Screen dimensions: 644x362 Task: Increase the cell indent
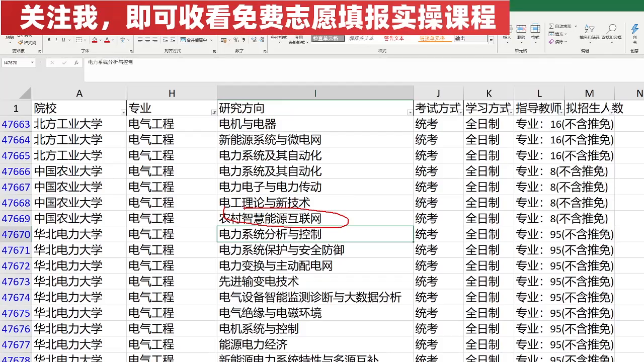tap(173, 40)
